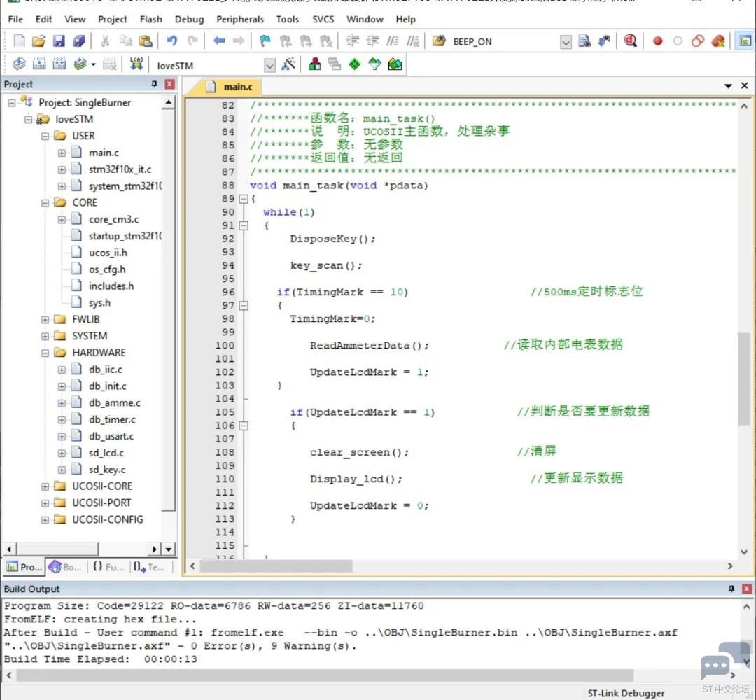Click the open file folder icon
The width and height of the screenshot is (756, 700).
(39, 41)
